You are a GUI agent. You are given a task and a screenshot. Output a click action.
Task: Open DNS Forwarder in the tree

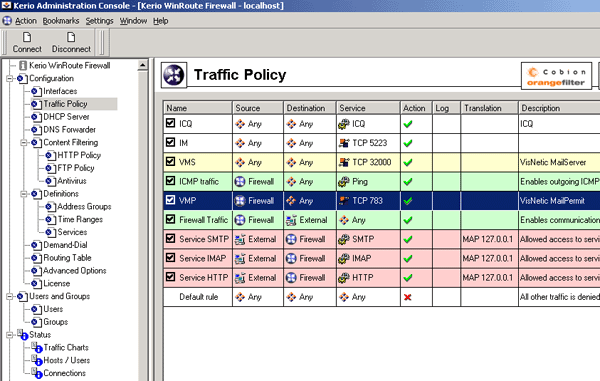(69, 130)
